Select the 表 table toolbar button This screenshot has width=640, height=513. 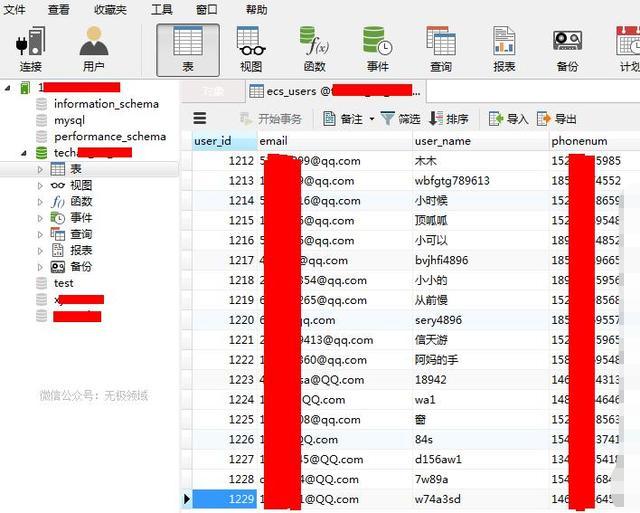click(x=188, y=50)
